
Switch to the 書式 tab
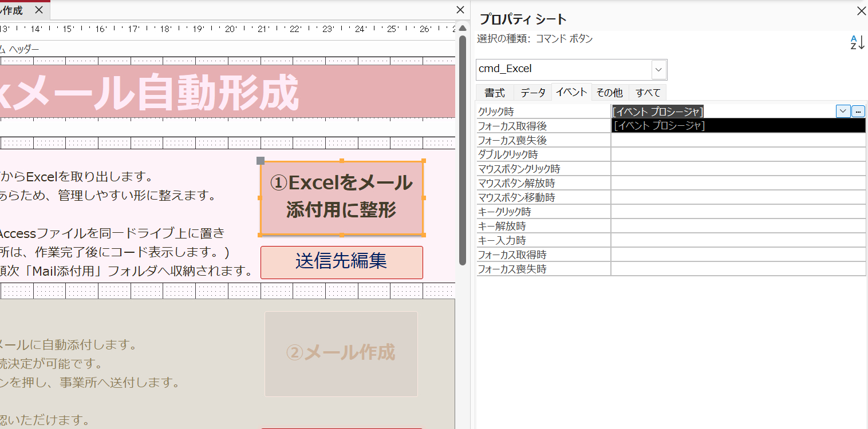(x=495, y=93)
